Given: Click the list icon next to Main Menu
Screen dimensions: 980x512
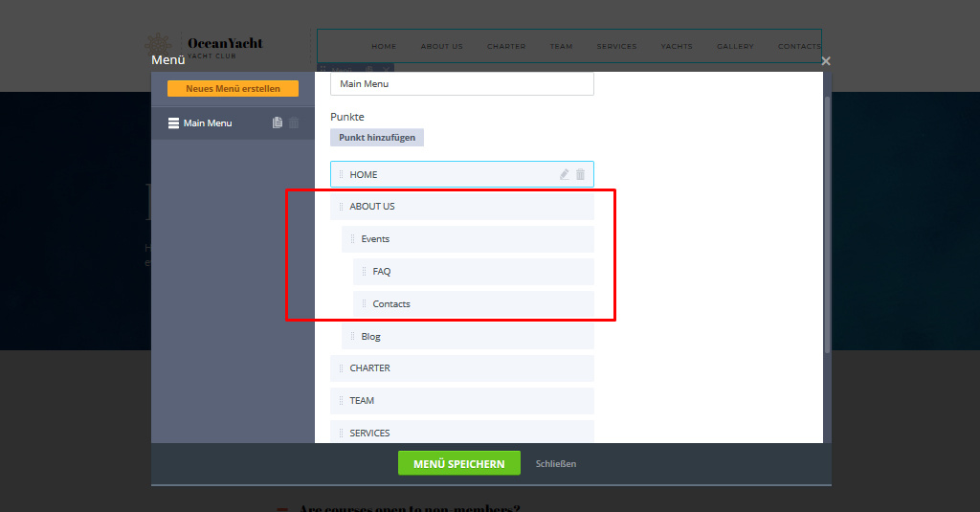Looking at the screenshot, I should coord(173,122).
